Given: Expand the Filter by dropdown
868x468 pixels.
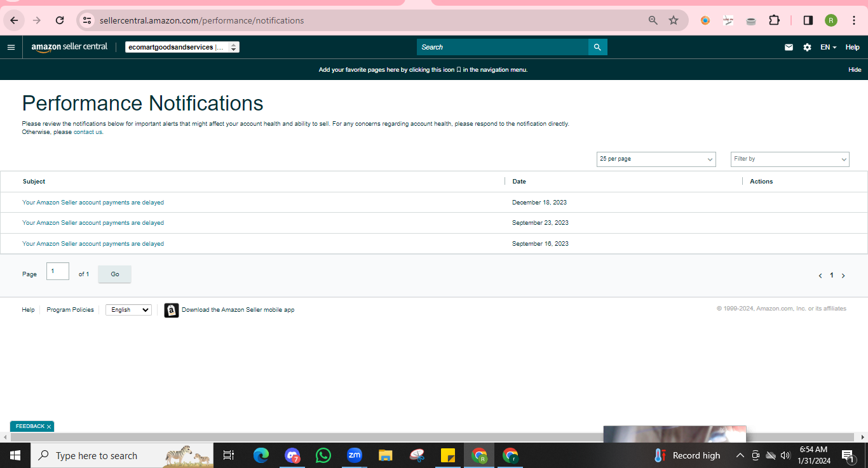Looking at the screenshot, I should coord(790,159).
